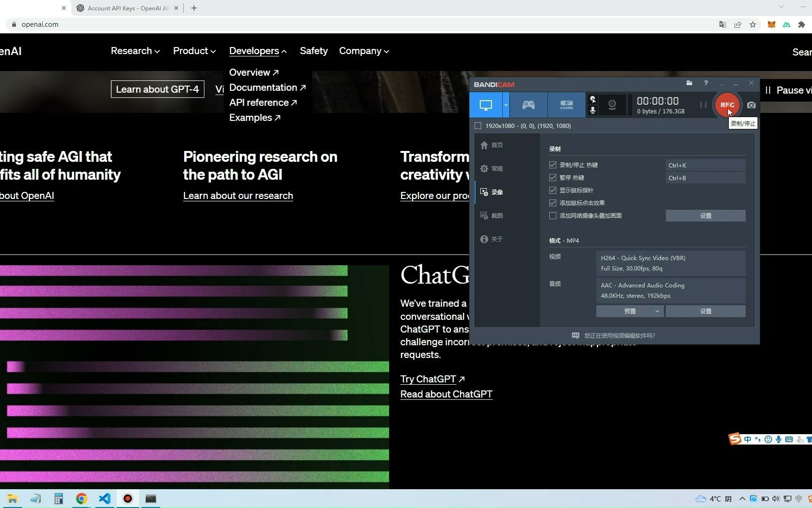The height and width of the screenshot is (508, 812).
Task: Click the volume icon in system tray
Action: tap(776, 499)
